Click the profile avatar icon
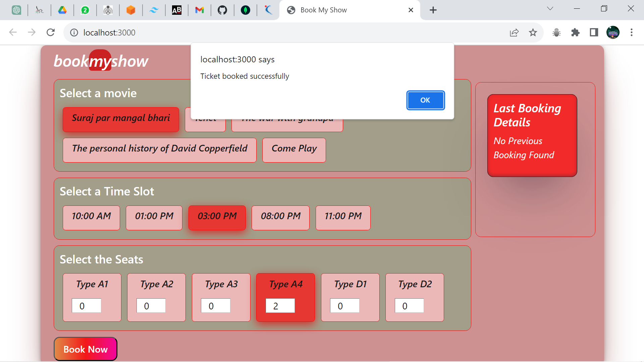The image size is (644, 362). tap(613, 33)
